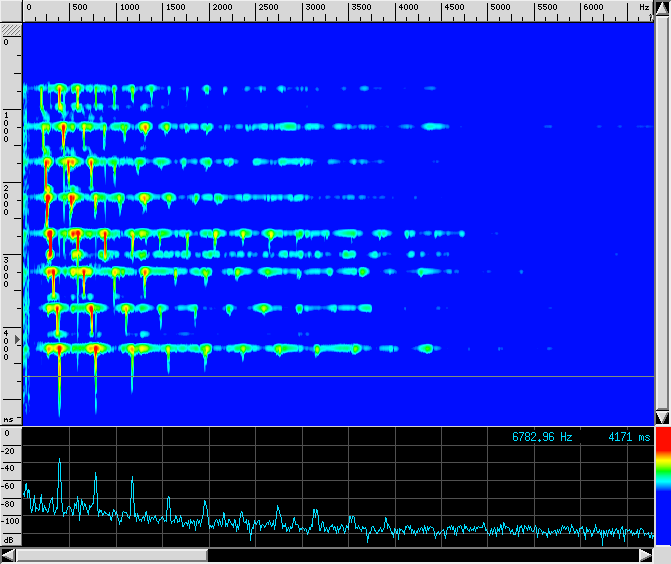Click the horizontal scrollbar right arrow
Image resolution: width=671 pixels, height=564 pixels.
[661, 554]
